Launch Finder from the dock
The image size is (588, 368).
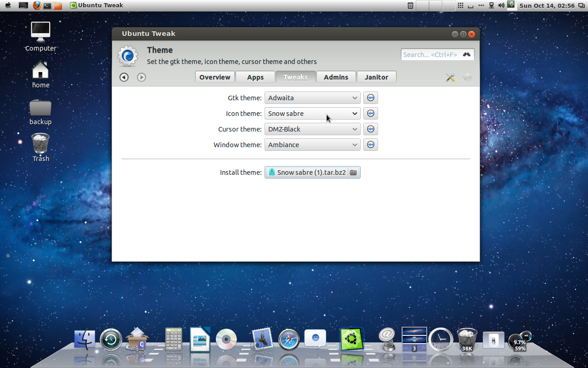(x=85, y=339)
